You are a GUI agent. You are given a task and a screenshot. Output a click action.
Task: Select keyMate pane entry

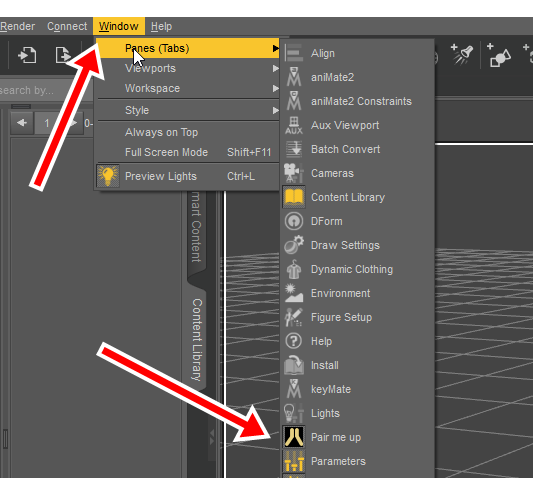(358, 389)
